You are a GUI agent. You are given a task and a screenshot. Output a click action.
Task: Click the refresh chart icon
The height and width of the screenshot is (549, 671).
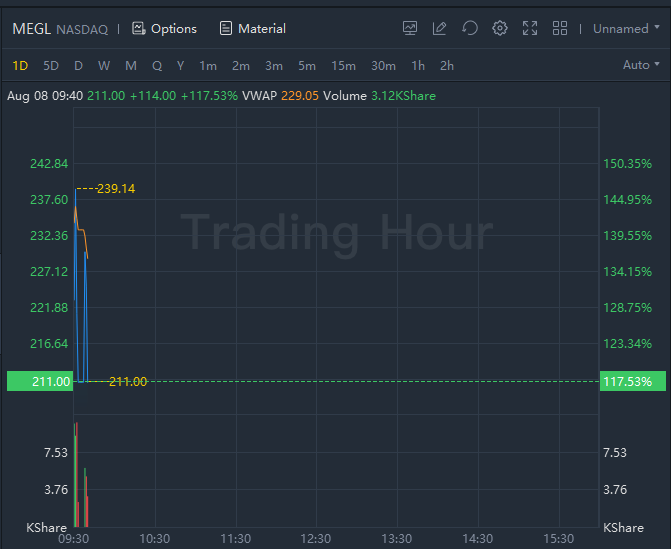[x=469, y=29]
